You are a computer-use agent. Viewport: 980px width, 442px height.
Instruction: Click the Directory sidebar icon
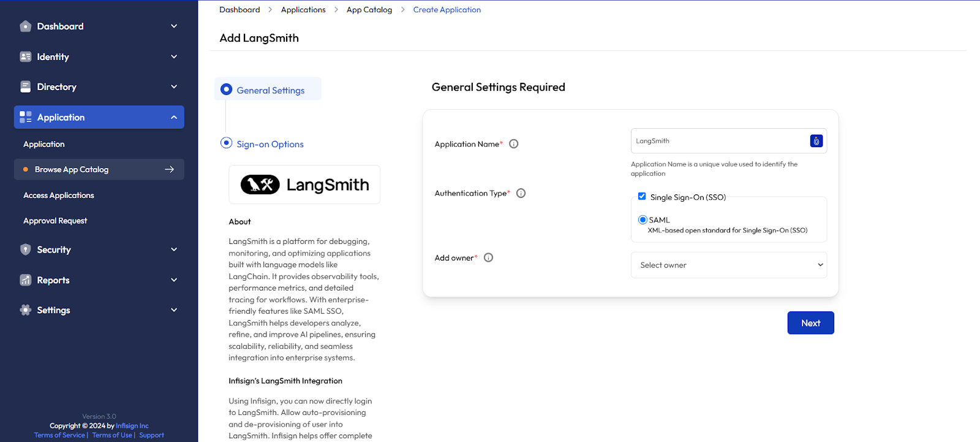(25, 86)
